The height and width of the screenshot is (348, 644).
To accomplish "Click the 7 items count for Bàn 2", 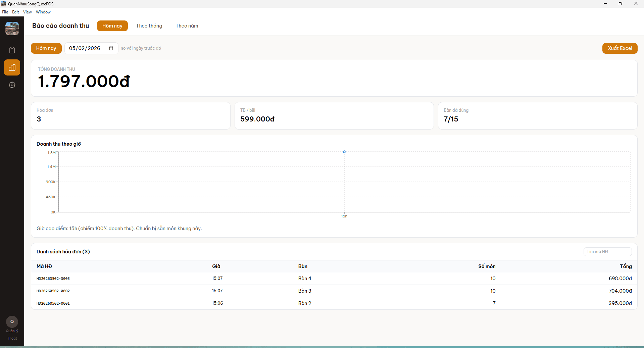I will pyautogui.click(x=494, y=303).
